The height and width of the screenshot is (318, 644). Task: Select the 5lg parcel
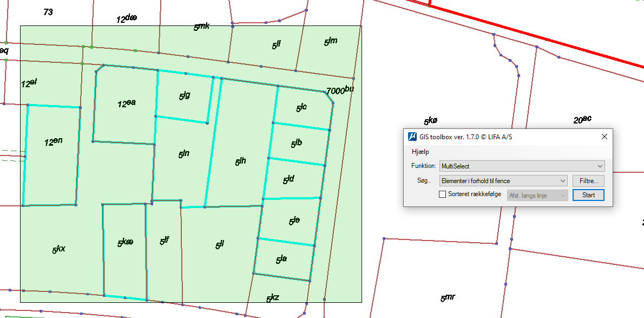point(184,96)
